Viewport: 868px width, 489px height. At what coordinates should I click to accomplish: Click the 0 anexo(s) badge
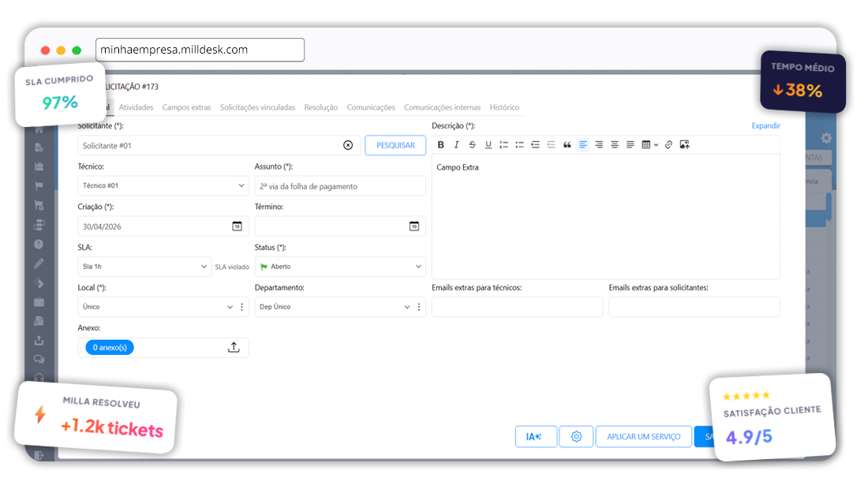coord(110,347)
